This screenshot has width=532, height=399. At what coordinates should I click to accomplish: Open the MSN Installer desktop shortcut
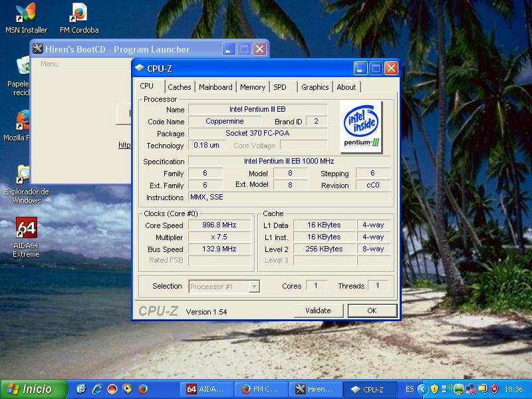pos(26,18)
